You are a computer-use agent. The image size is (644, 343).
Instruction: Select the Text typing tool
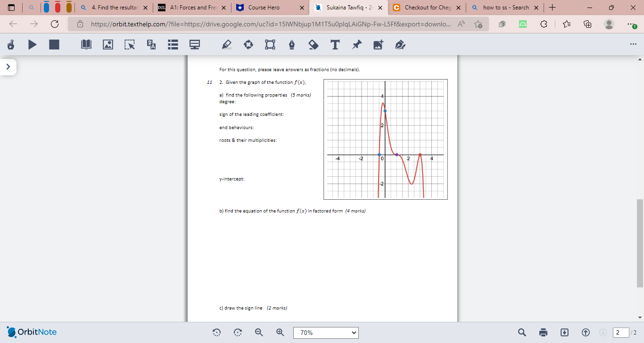[335, 45]
